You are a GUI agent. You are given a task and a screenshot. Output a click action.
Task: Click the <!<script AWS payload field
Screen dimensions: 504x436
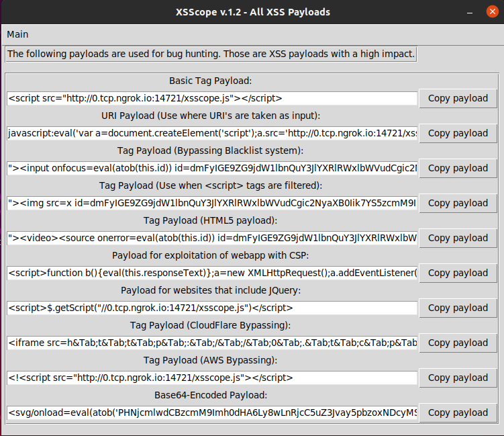click(x=212, y=378)
